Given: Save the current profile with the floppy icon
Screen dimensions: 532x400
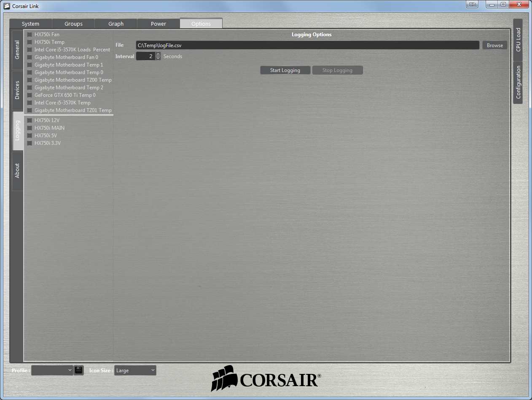Looking at the screenshot, I should 78,370.
